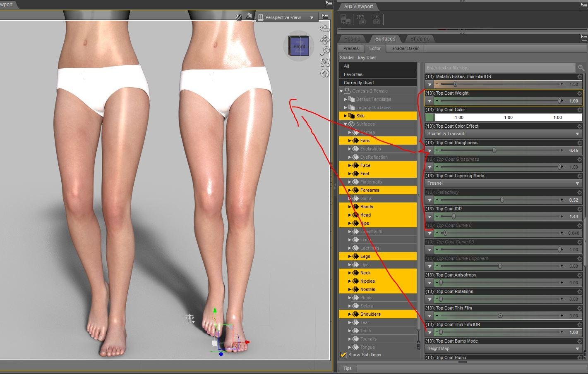Open the Surfaces pane options menu icon
Viewport: 588px width, 374px height.
[x=583, y=38]
